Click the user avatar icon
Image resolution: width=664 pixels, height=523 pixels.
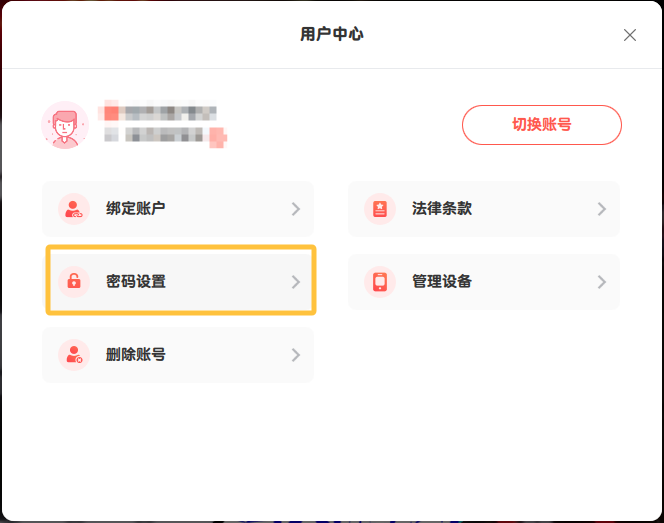[65, 125]
